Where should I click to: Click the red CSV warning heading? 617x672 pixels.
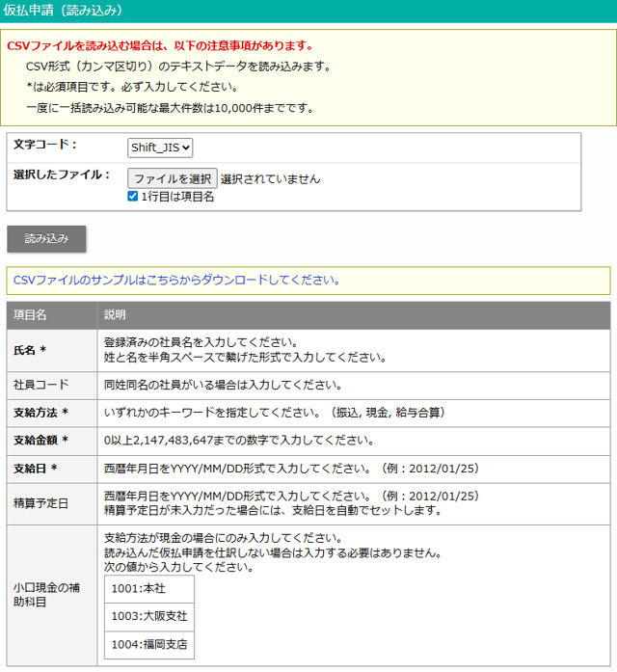click(160, 45)
